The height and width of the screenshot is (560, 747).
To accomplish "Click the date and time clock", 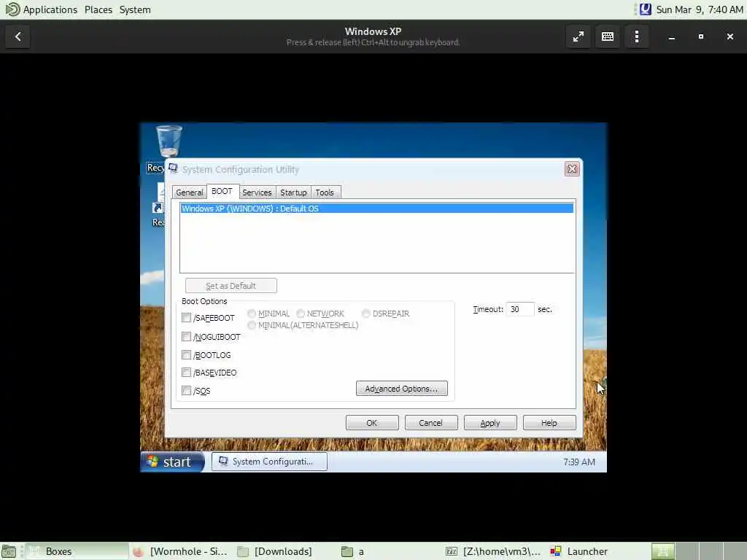I will 699,9.
